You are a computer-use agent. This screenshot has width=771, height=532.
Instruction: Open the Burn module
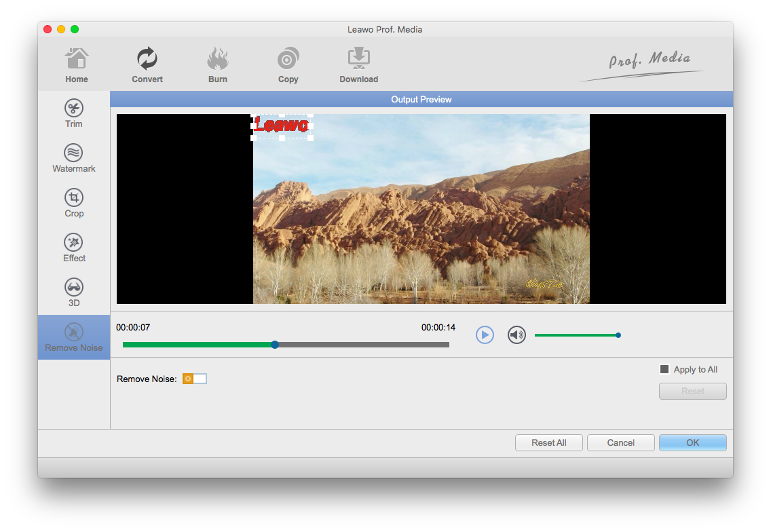218,66
